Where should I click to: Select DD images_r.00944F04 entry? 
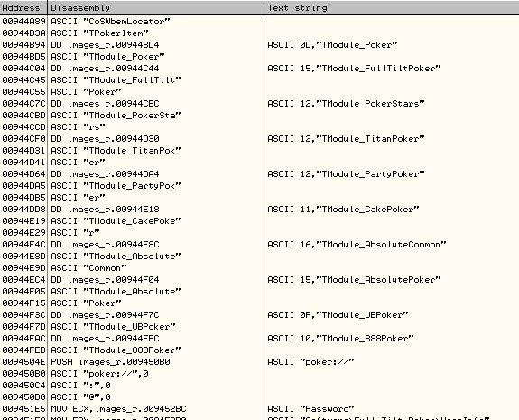click(105, 280)
